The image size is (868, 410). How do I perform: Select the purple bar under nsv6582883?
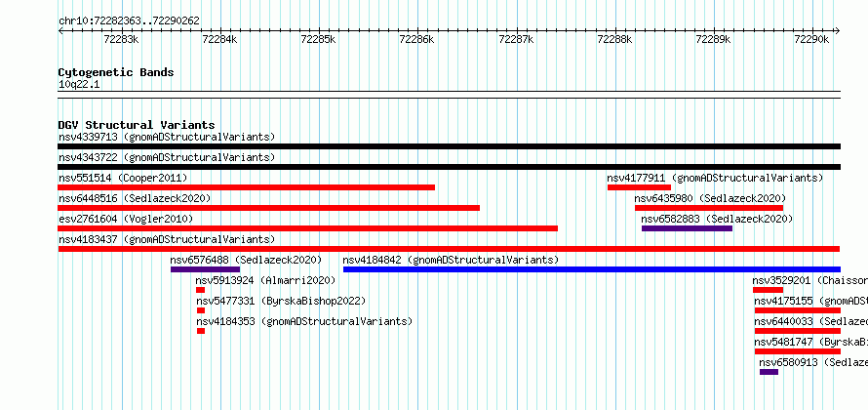(687, 228)
